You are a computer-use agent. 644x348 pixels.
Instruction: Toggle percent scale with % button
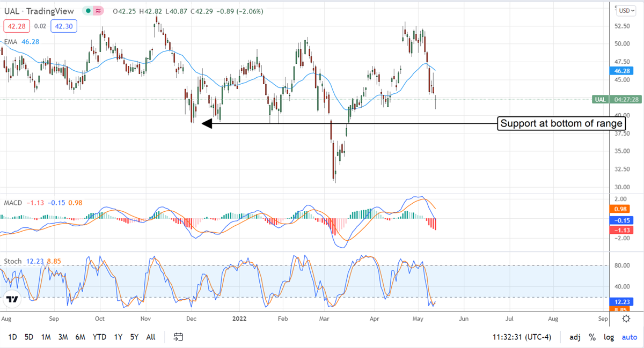[592, 337]
